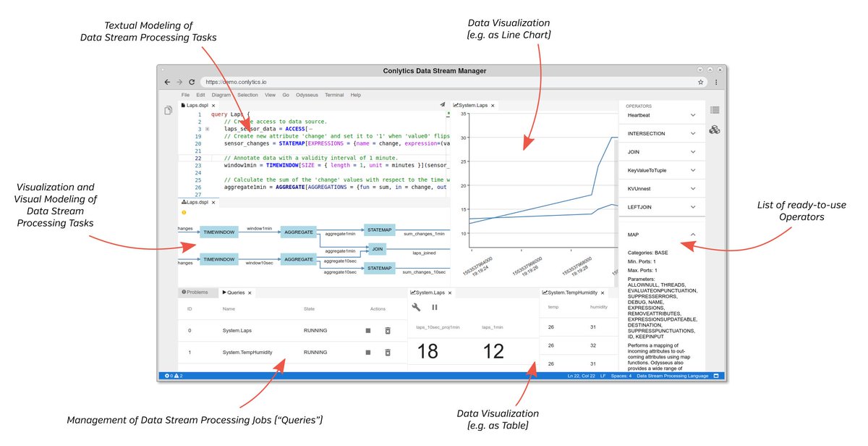
Task: Close the System.Laps chart tab
Action: [493, 106]
